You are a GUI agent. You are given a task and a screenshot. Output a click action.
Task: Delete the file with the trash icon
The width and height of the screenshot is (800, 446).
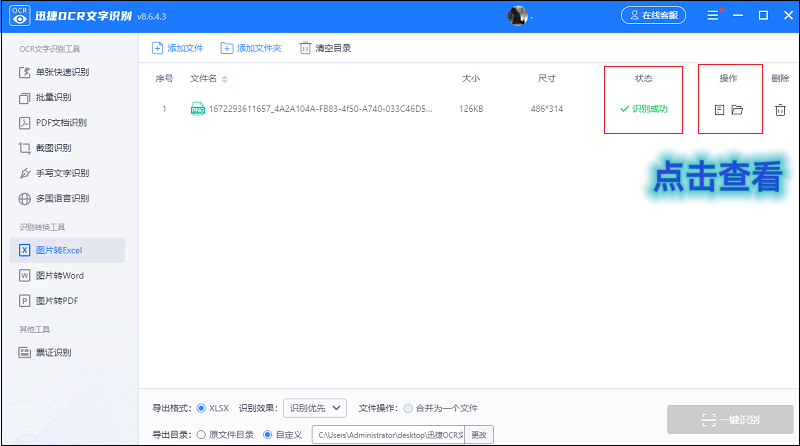pyautogui.click(x=780, y=110)
